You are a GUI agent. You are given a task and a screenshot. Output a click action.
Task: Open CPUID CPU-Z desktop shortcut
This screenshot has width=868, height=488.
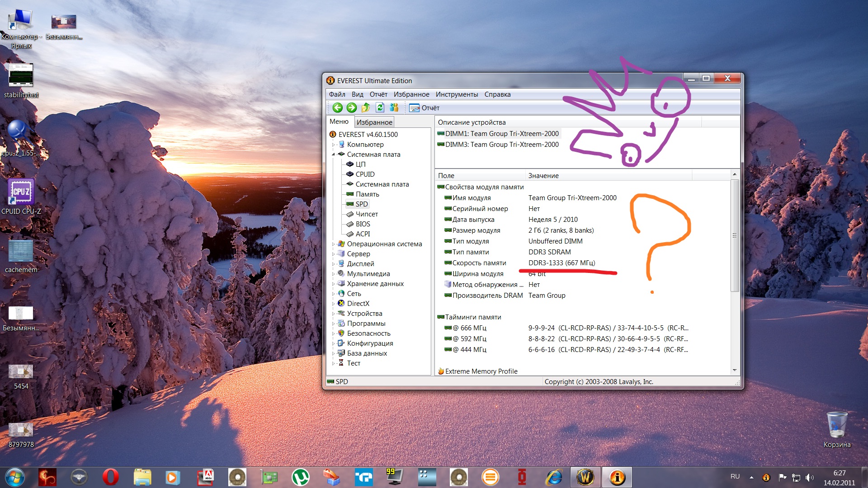(x=21, y=196)
